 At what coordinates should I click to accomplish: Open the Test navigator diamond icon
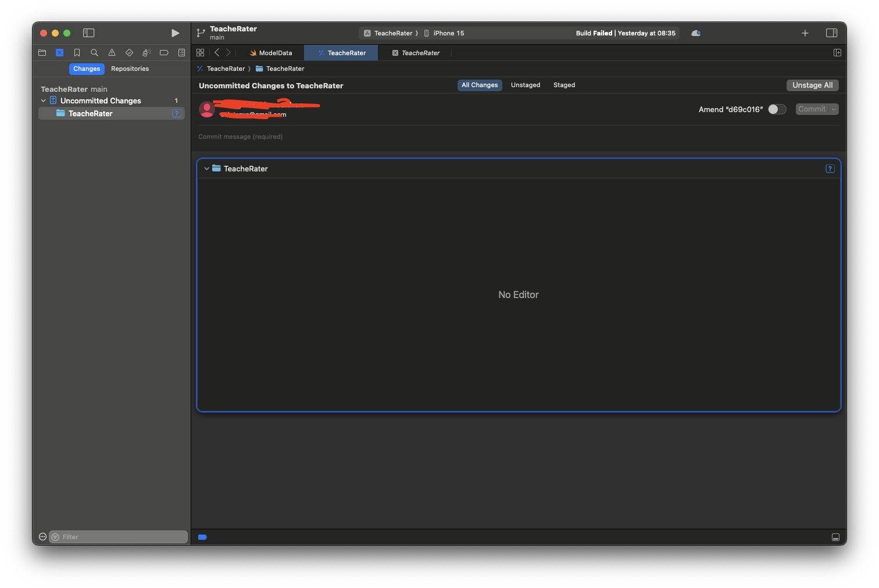129,52
